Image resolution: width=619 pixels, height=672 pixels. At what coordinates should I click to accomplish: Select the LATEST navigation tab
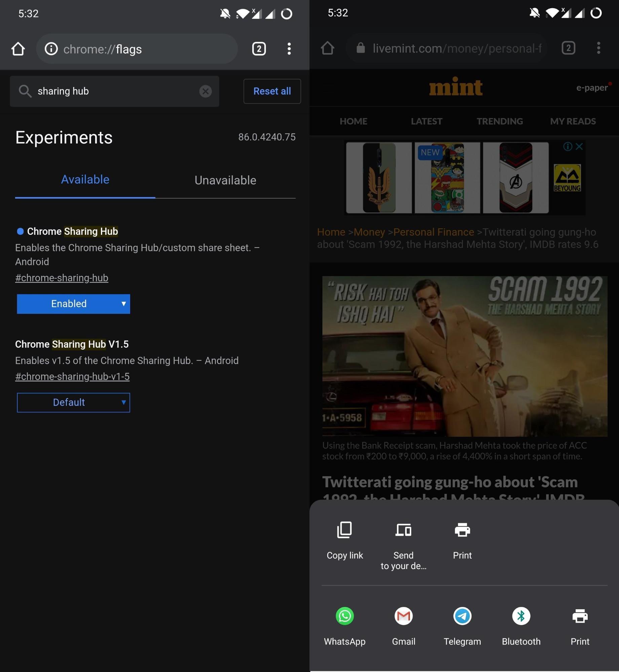(426, 121)
